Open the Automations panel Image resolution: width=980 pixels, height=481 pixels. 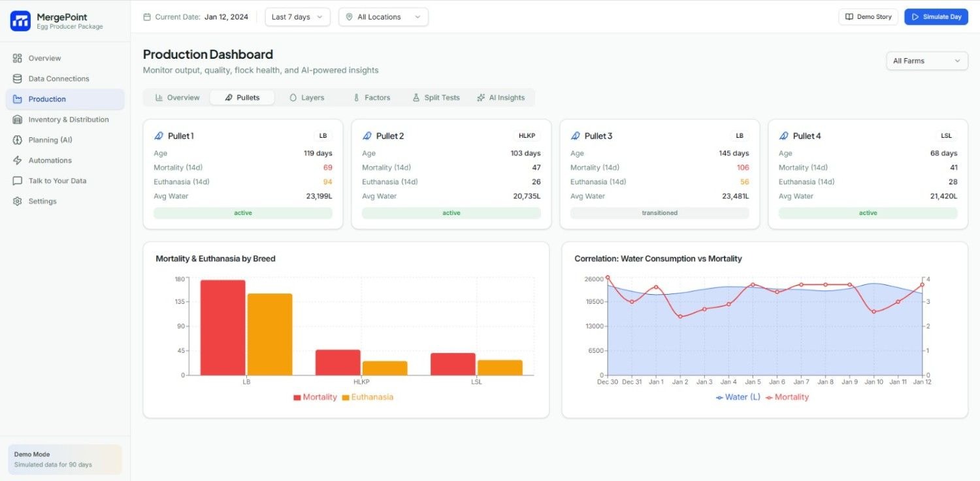(50, 160)
